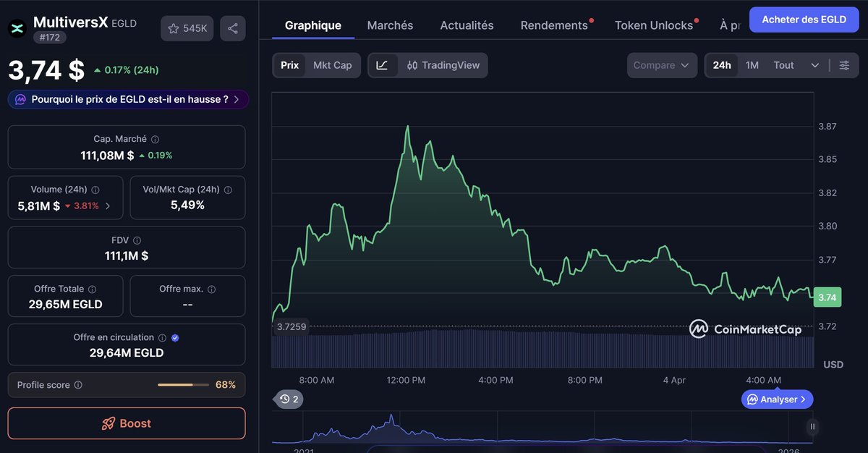Click the 111,1M $ FDV value

point(127,255)
